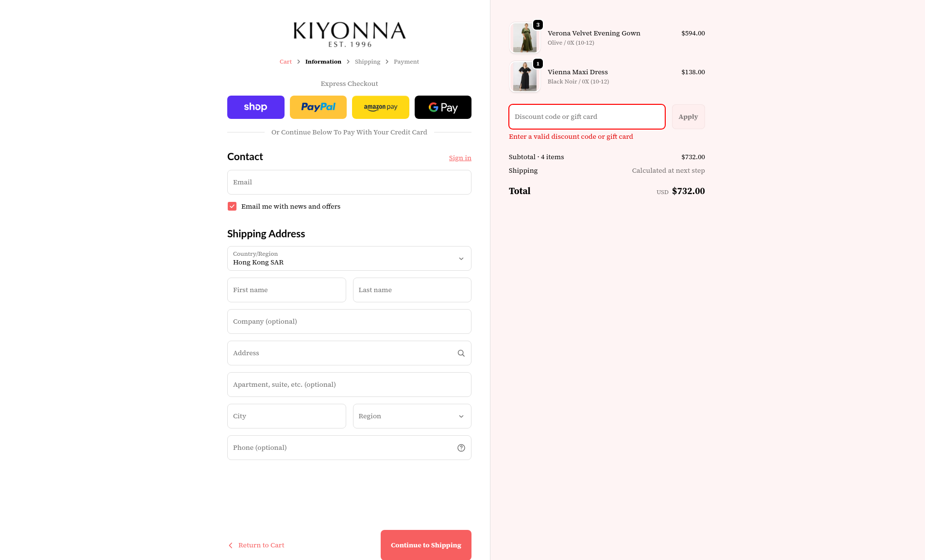Apply the discount code
Image resolution: width=925 pixels, height=560 pixels.
688,117
